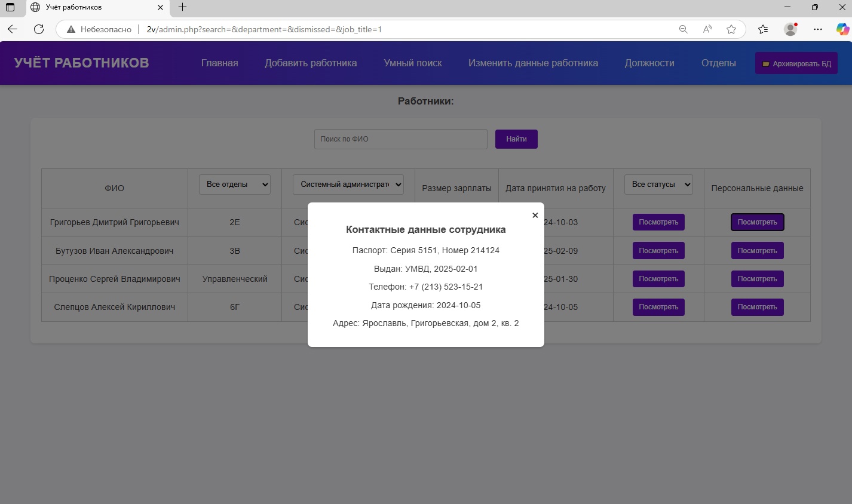This screenshot has height=504, width=852.
Task: Click the name Слепцов Алексей Кириллович
Action: (x=115, y=307)
